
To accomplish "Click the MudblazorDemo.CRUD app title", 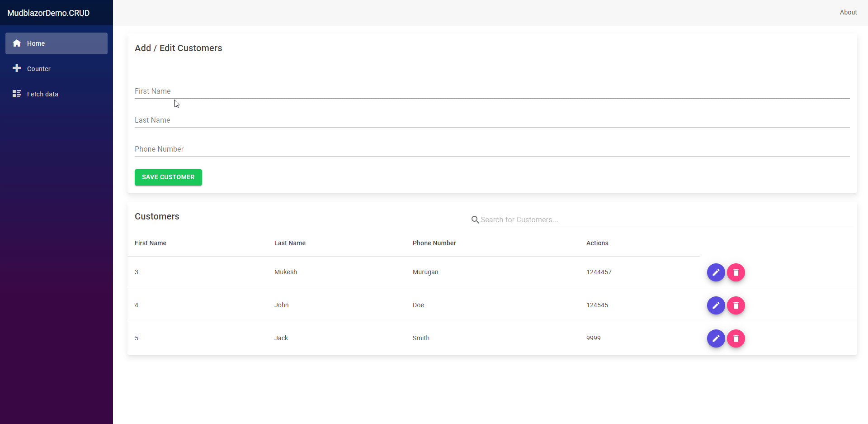I will coord(48,13).
